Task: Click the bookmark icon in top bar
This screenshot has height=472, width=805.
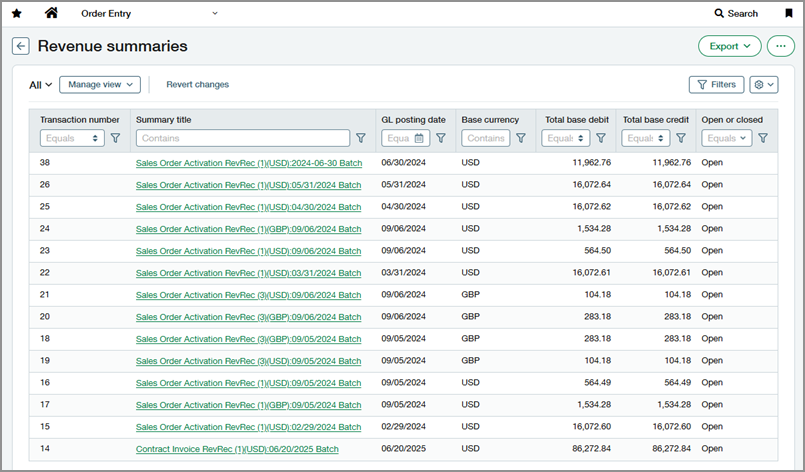Action: point(789,13)
